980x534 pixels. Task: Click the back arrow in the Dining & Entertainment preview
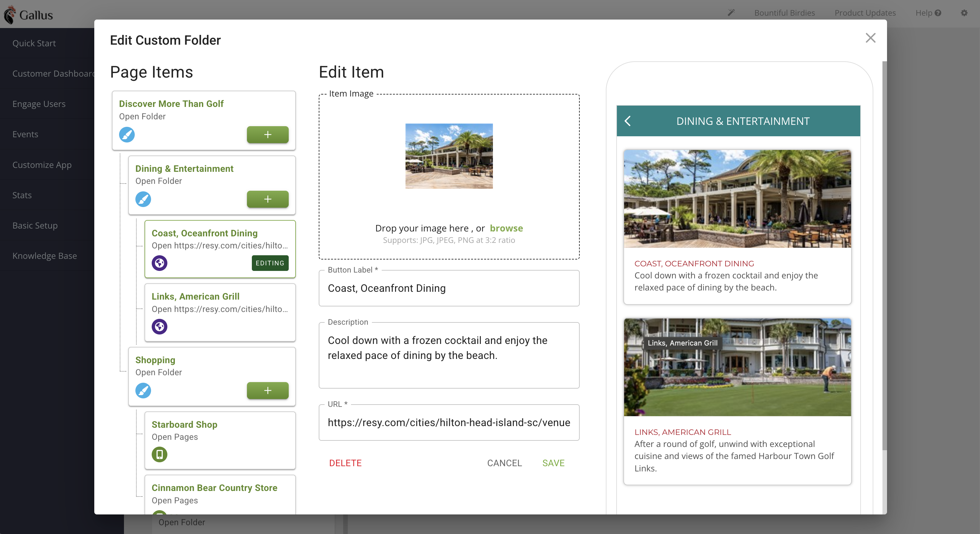coord(628,121)
